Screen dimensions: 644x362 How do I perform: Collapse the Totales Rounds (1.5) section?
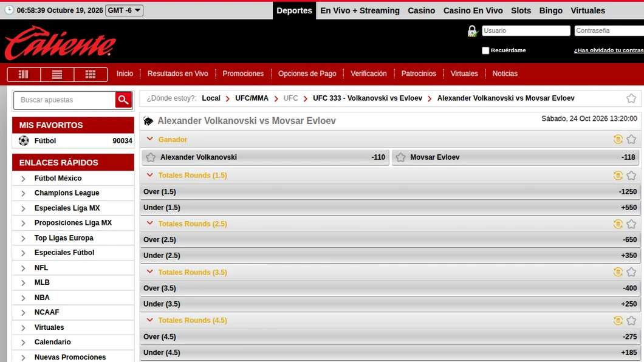pos(150,176)
